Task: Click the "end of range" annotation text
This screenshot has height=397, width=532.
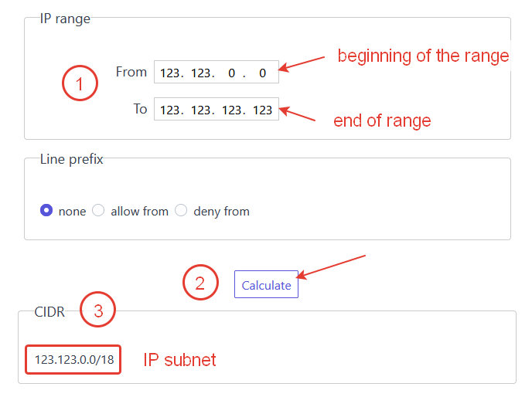Action: (382, 121)
